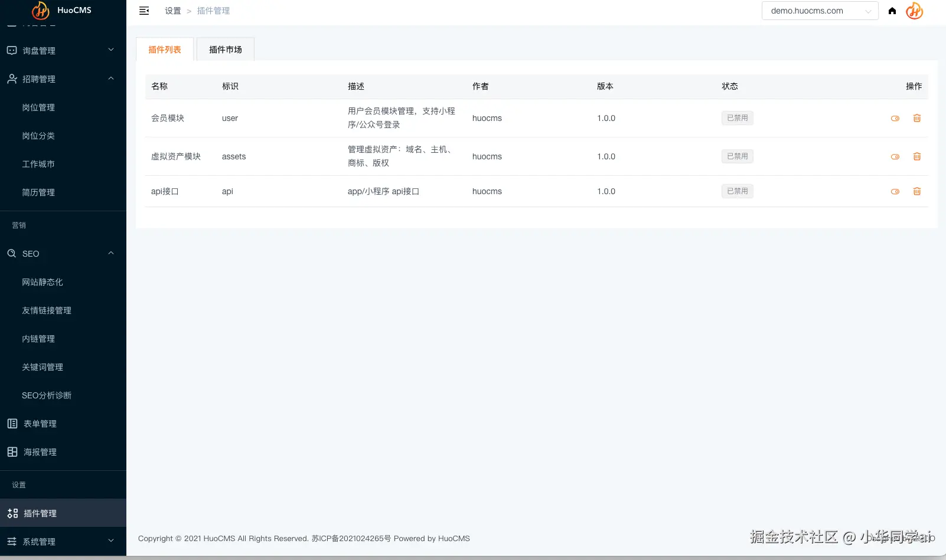946x560 pixels.
Task: Switch to the 插件市场 tab
Action: (226, 50)
